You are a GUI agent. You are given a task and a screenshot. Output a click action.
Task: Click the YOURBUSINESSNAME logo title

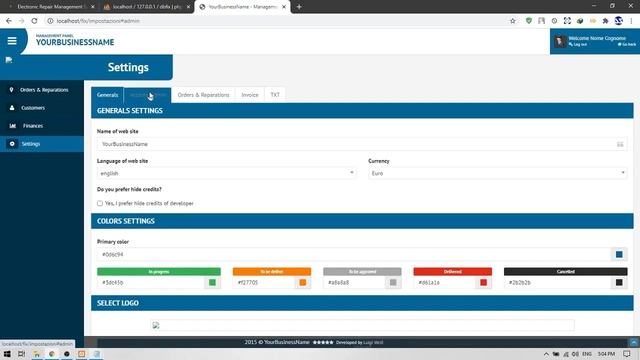point(75,42)
